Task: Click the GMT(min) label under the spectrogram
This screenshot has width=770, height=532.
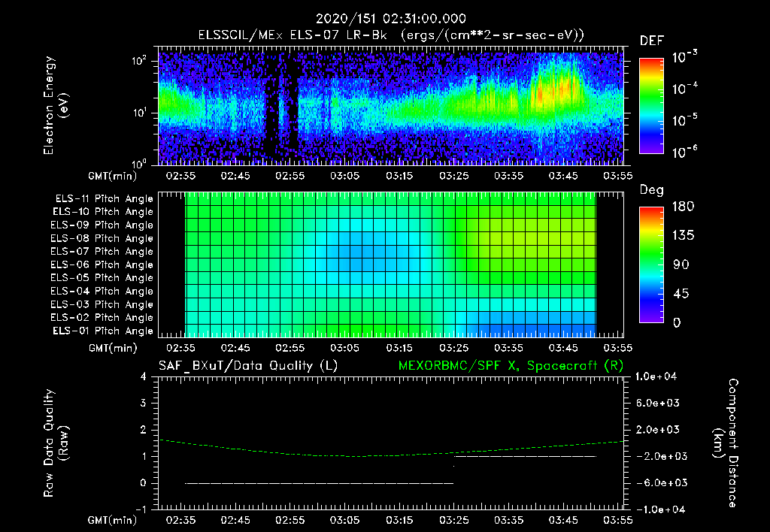Action: [113, 176]
